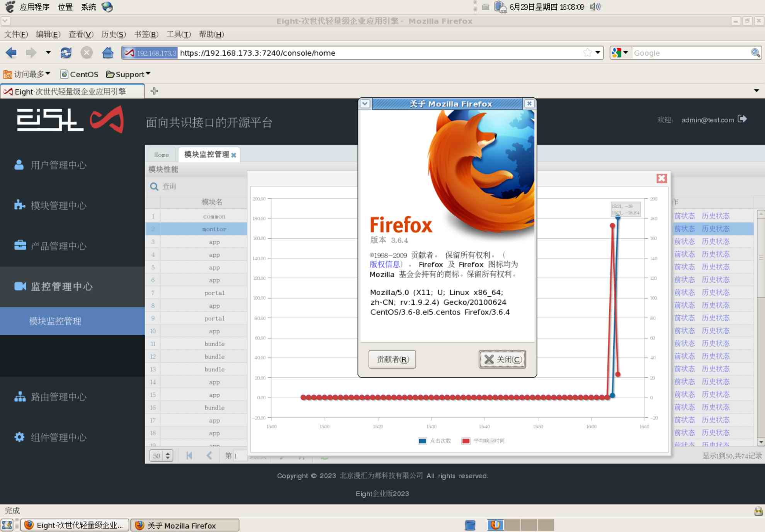Click the 贡献者(R) button
This screenshot has width=765, height=532.
point(392,359)
